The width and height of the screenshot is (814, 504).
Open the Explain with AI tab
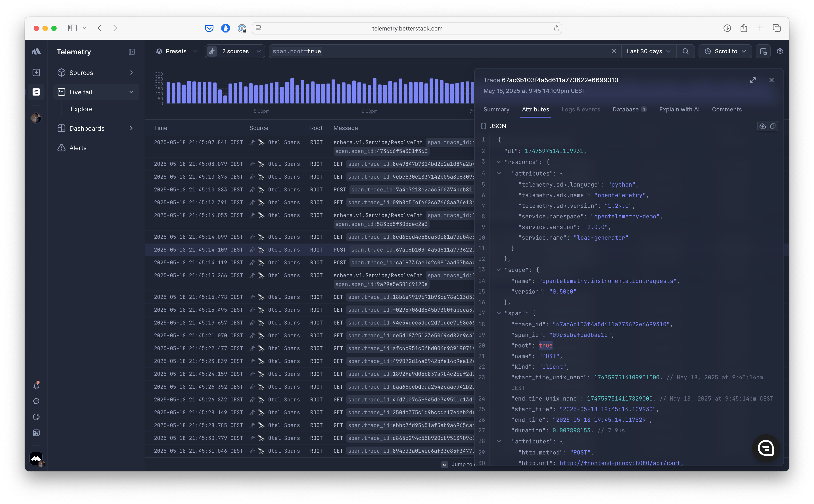pos(679,109)
